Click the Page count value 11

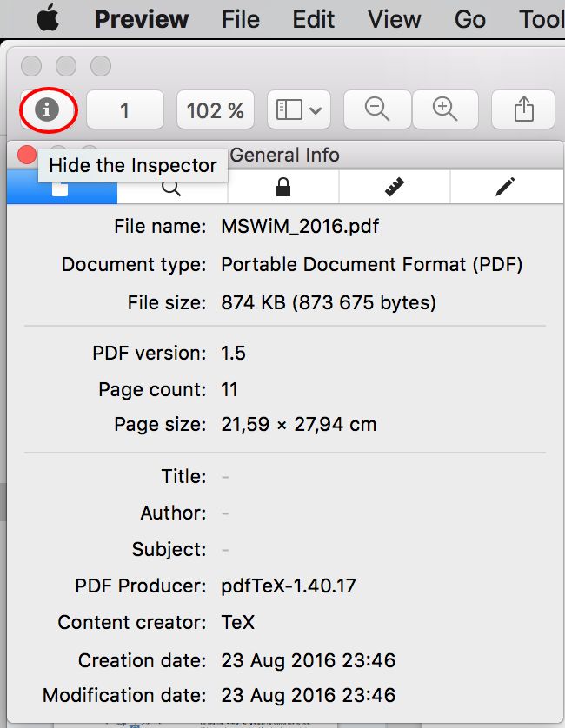(229, 389)
